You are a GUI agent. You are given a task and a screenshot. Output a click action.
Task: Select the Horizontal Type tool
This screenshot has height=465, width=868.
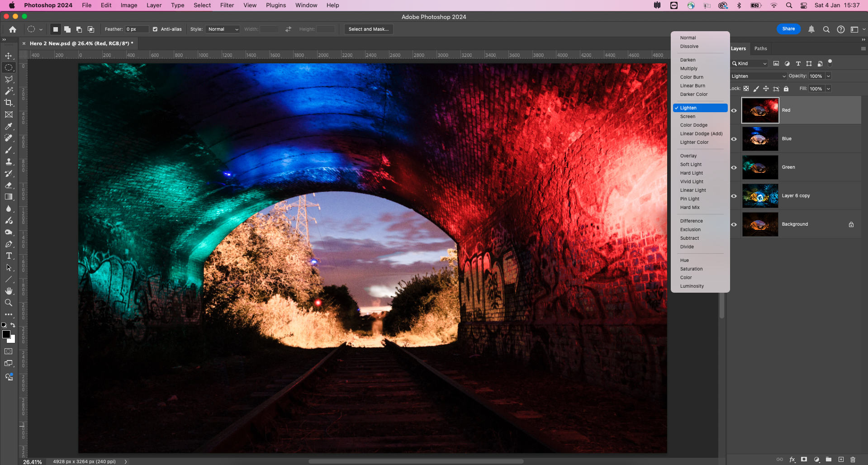pyautogui.click(x=9, y=256)
